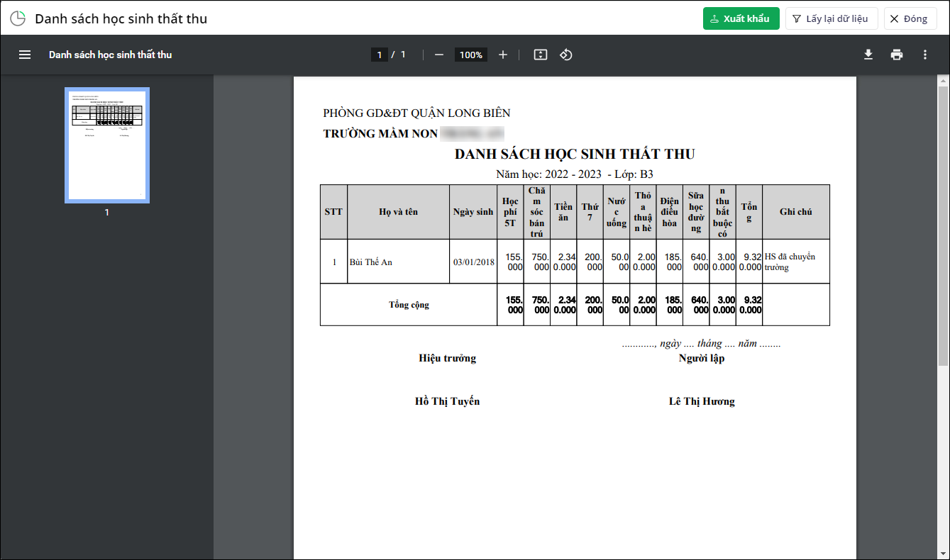
Task: Click the vertical scrollbar of the PDF viewer
Action: 943,227
